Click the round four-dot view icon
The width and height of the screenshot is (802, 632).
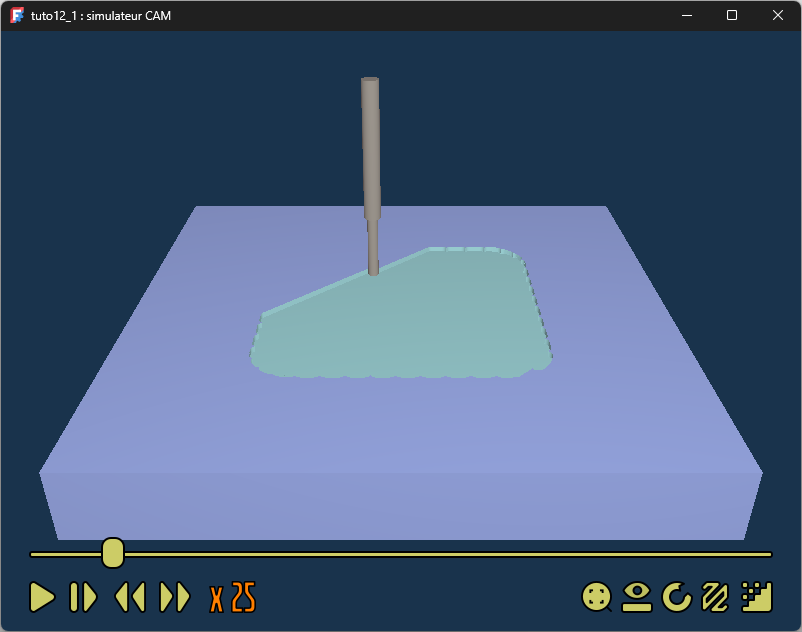click(597, 597)
